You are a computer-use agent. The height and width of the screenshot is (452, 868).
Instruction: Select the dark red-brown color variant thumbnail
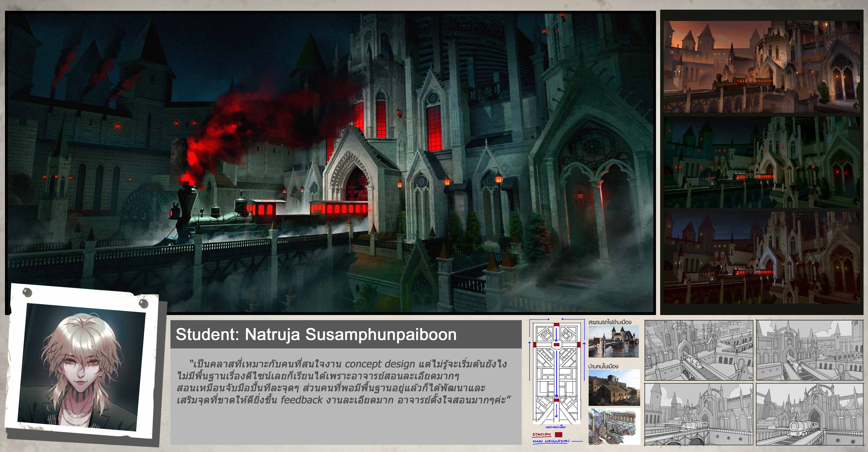coord(761,258)
